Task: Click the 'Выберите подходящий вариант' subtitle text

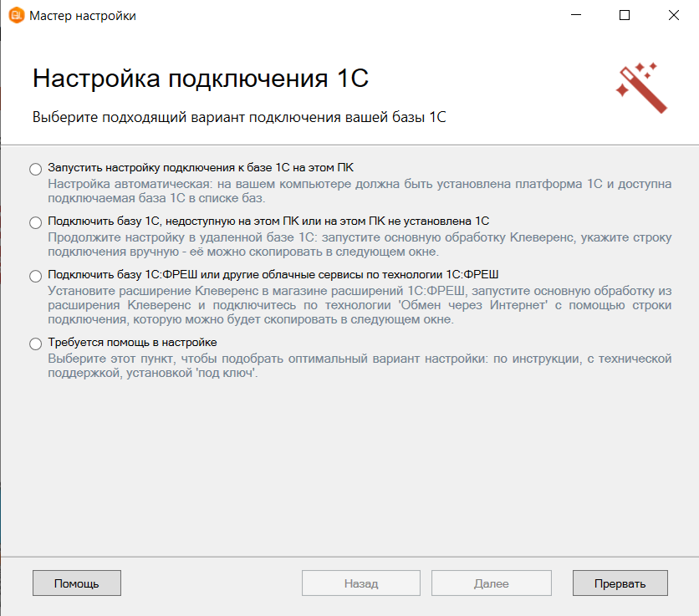Action: point(239,117)
